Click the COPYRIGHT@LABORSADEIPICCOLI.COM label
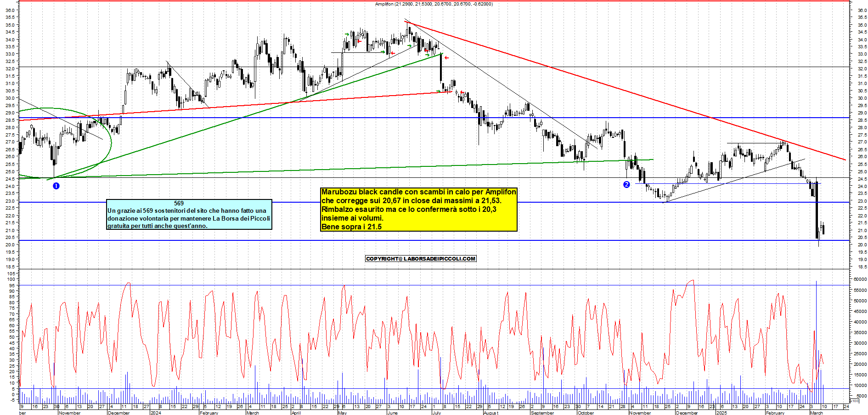Viewport: 868px width, 415px height. [x=421, y=259]
